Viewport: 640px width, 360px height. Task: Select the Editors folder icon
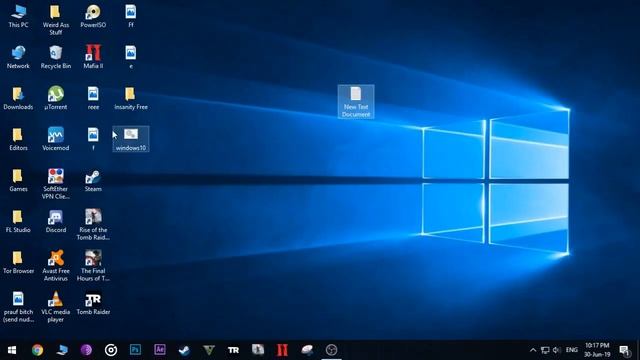(x=18, y=139)
